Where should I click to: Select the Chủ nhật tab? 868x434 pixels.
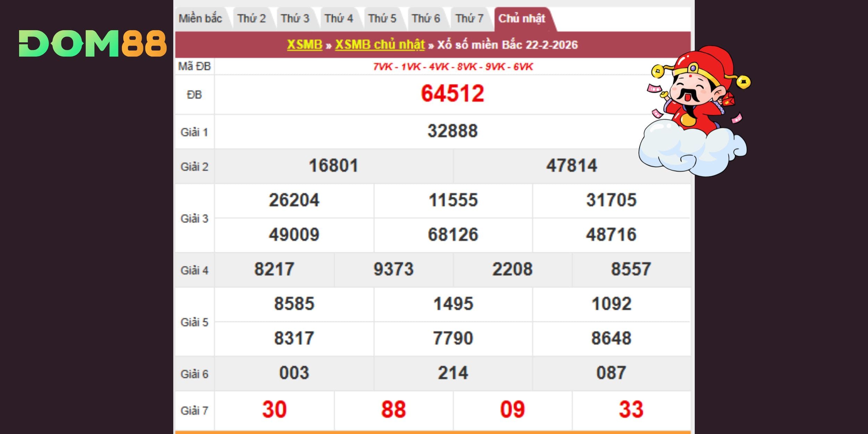(x=521, y=18)
